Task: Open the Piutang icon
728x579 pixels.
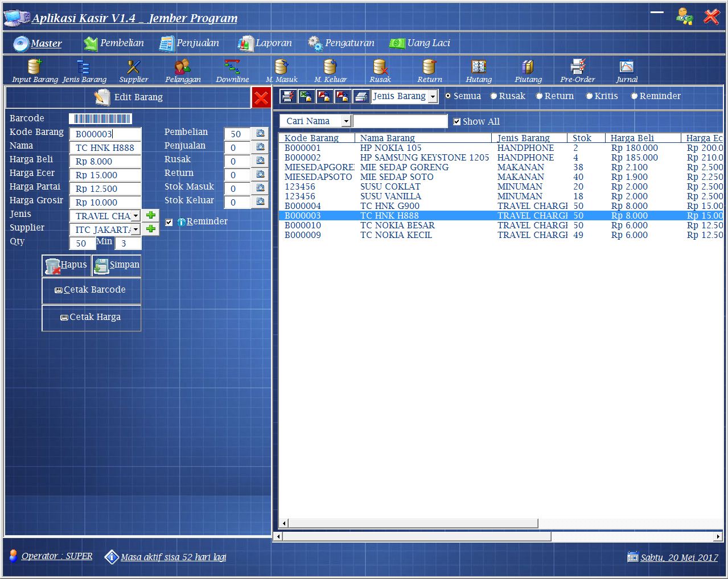Action: pyautogui.click(x=528, y=71)
